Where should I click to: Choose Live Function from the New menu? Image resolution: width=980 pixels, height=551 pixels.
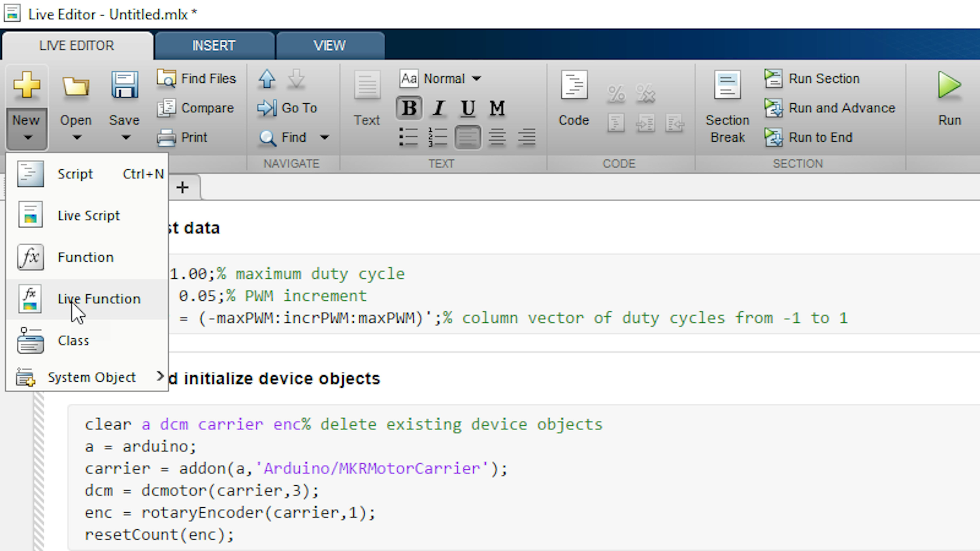[x=87, y=299]
